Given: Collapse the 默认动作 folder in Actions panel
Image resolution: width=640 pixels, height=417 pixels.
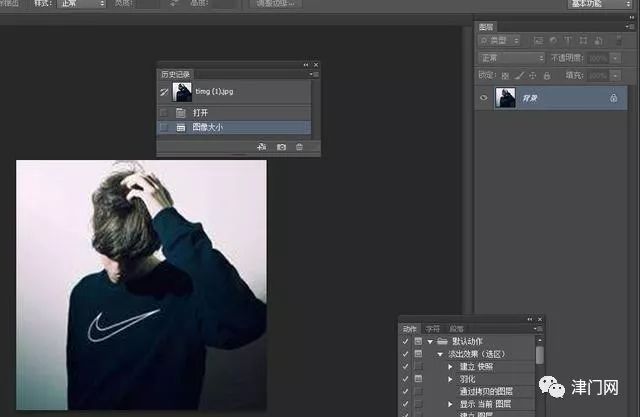Looking at the screenshot, I should [x=429, y=342].
